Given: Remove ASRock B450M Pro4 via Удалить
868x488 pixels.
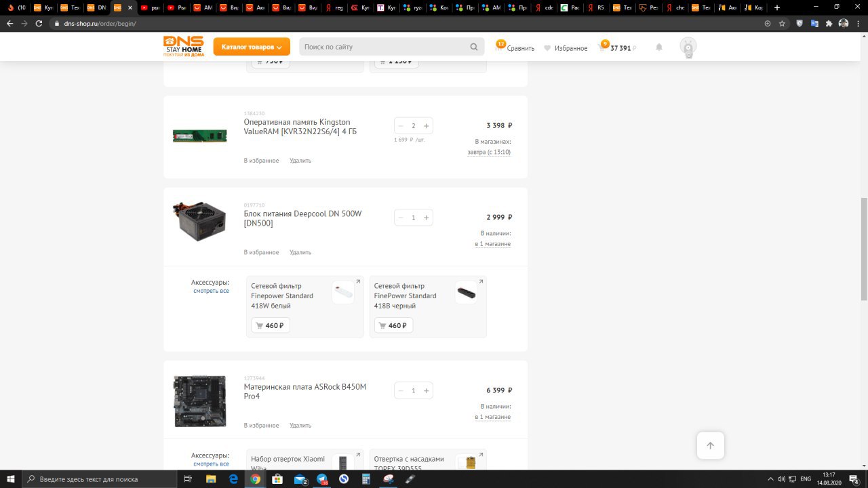Looking at the screenshot, I should pyautogui.click(x=300, y=426).
